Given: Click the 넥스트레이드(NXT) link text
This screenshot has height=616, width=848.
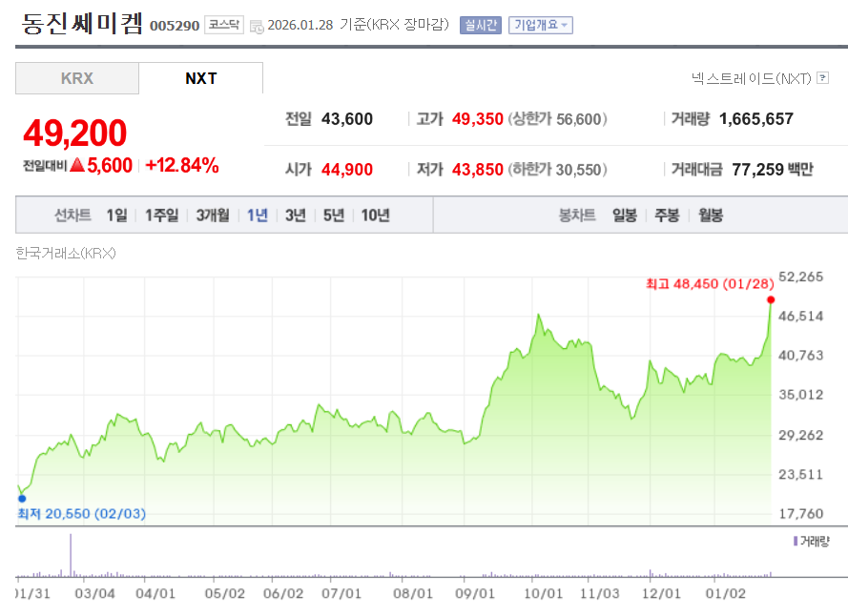Looking at the screenshot, I should (752, 78).
